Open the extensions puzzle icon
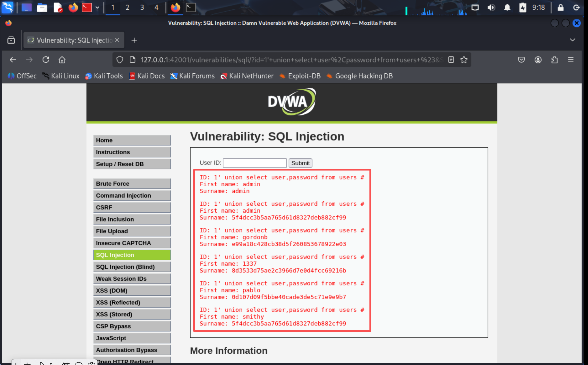This screenshot has width=588, height=365. 554,60
